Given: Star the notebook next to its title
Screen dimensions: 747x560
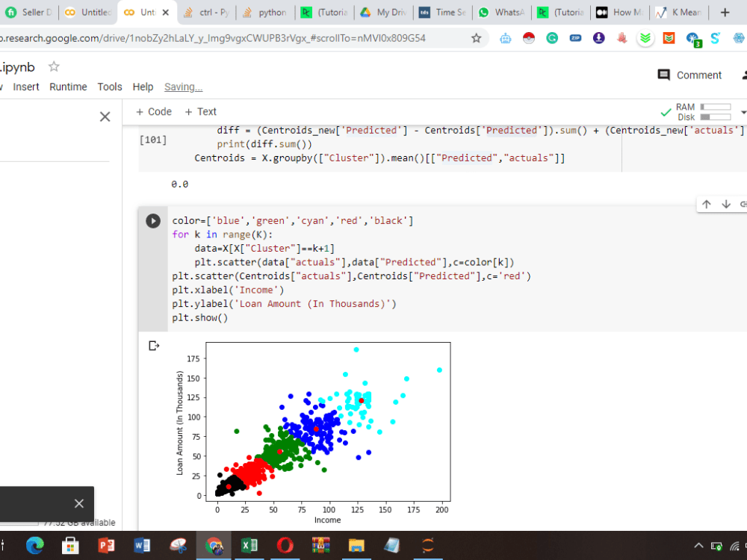Looking at the screenshot, I should click(x=53, y=66).
